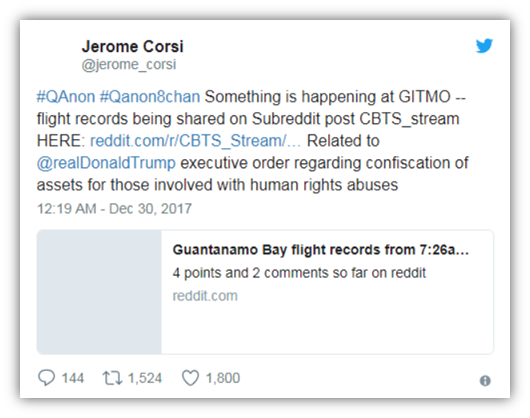Click the Twitter bird logo icon
Image resolution: width=530 pixels, height=418 pixels.
(484, 46)
